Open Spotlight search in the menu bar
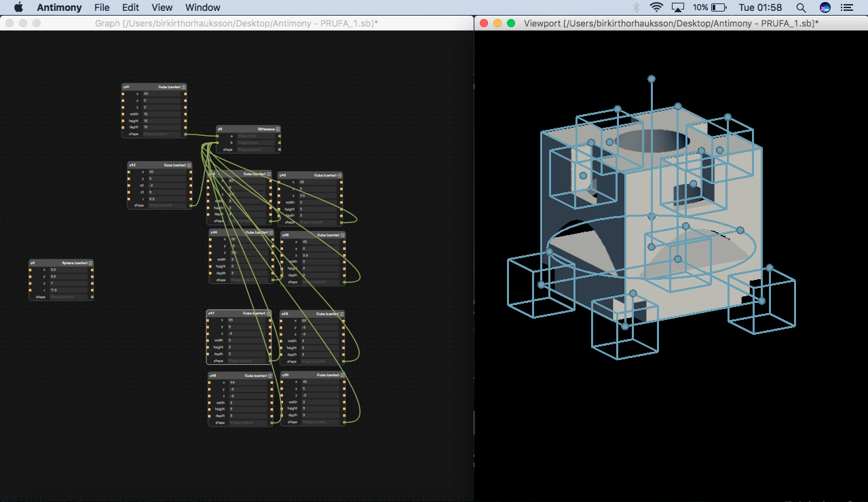 (801, 7)
